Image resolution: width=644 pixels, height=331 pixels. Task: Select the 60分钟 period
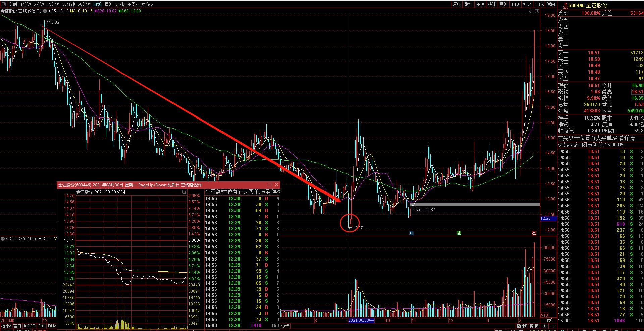[84, 4]
